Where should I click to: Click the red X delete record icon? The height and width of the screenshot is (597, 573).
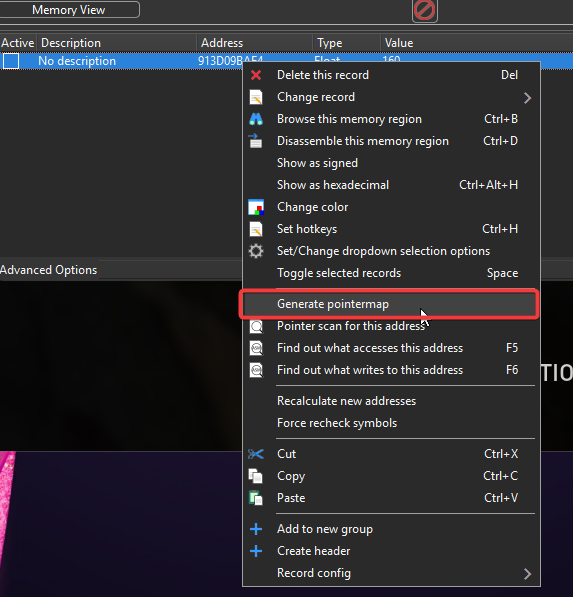[x=256, y=75]
